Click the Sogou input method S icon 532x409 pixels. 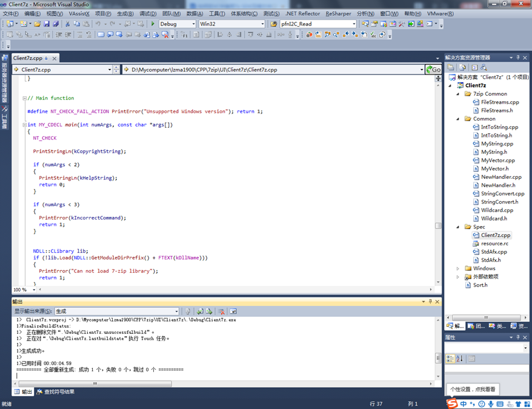[451, 404]
